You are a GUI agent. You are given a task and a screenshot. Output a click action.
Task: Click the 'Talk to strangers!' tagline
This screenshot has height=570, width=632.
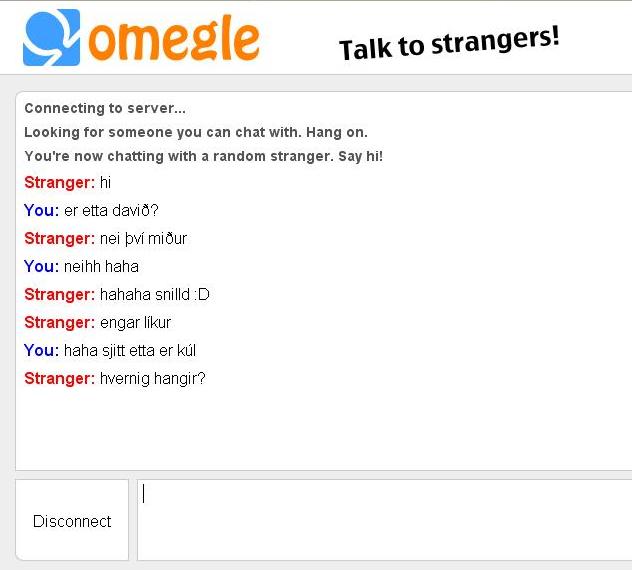pos(449,43)
